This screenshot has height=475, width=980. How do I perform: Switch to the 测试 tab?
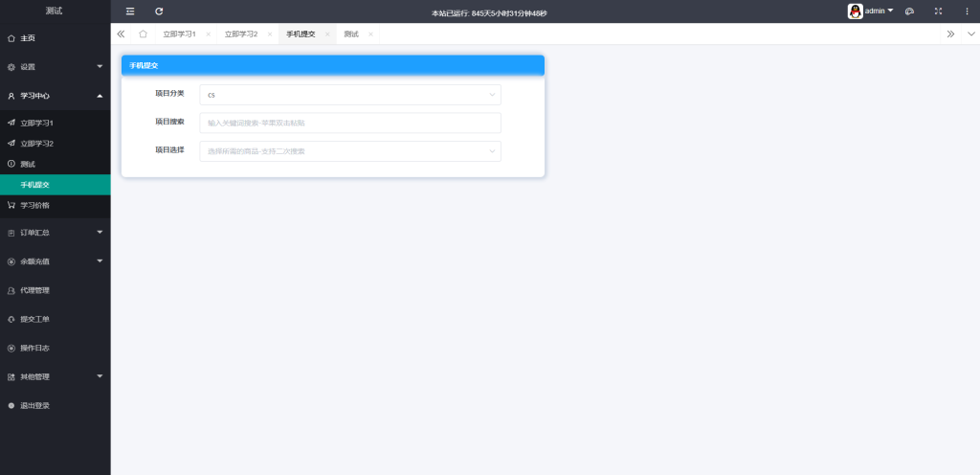(351, 34)
